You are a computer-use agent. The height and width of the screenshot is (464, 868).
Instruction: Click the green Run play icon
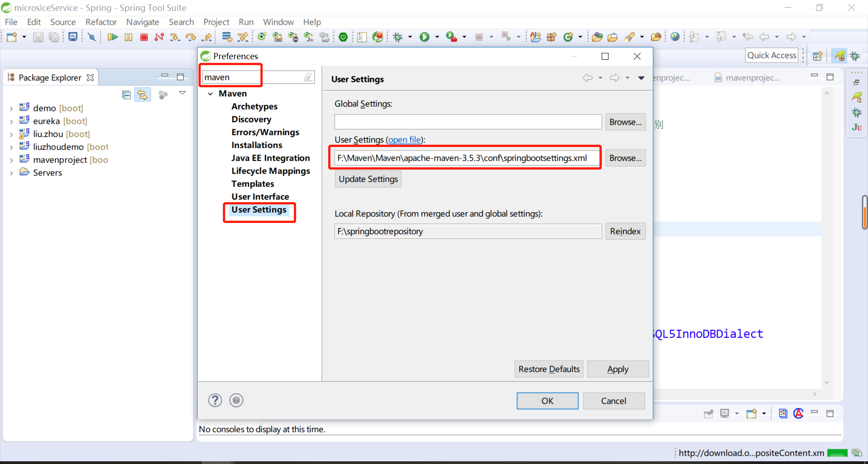(x=424, y=37)
